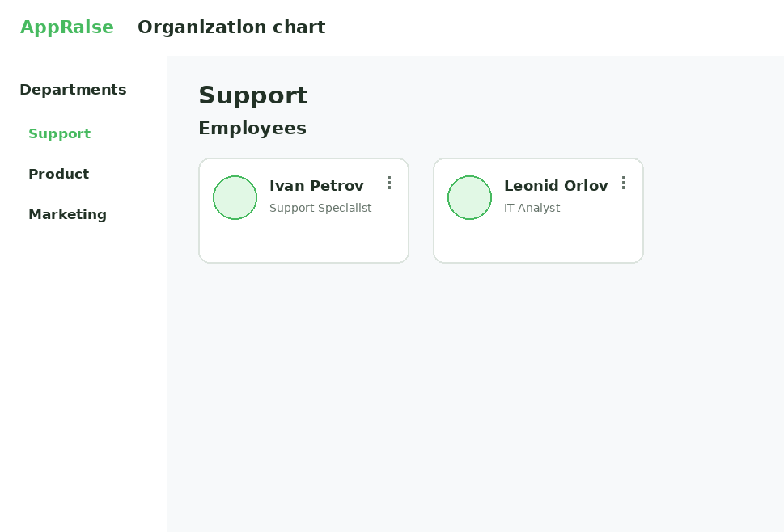The width and height of the screenshot is (784, 532).
Task: Click the AppRaise logo
Action: [67, 27]
